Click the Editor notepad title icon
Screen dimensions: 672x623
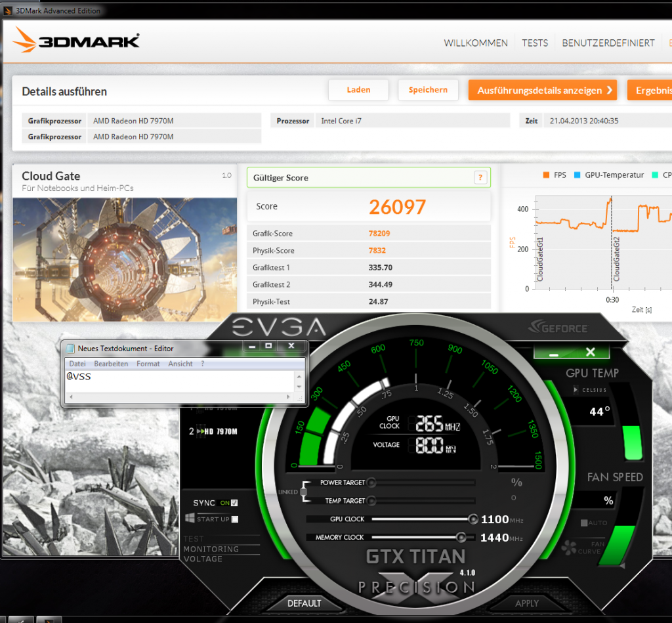tap(70, 348)
